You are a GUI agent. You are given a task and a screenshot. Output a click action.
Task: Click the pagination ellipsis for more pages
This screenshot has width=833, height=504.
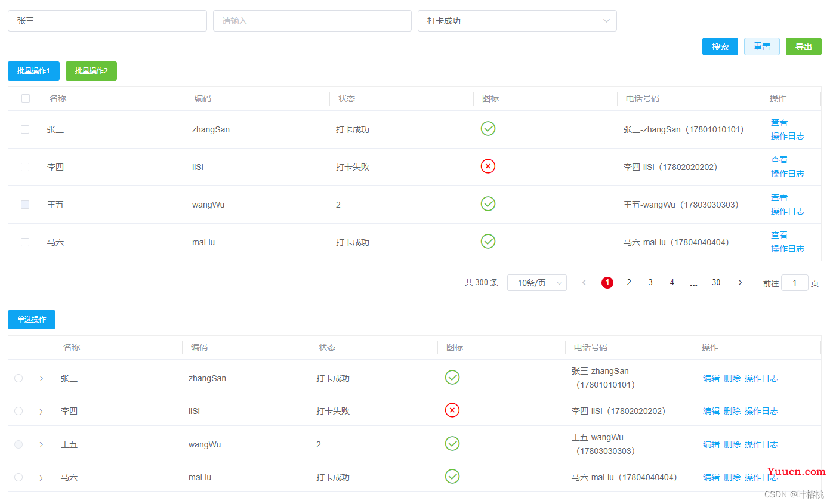point(693,283)
